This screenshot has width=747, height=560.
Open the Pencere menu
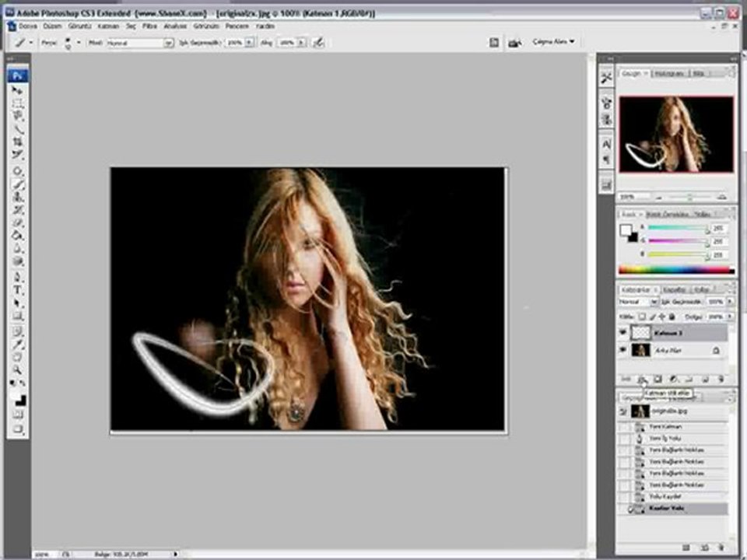tap(237, 26)
